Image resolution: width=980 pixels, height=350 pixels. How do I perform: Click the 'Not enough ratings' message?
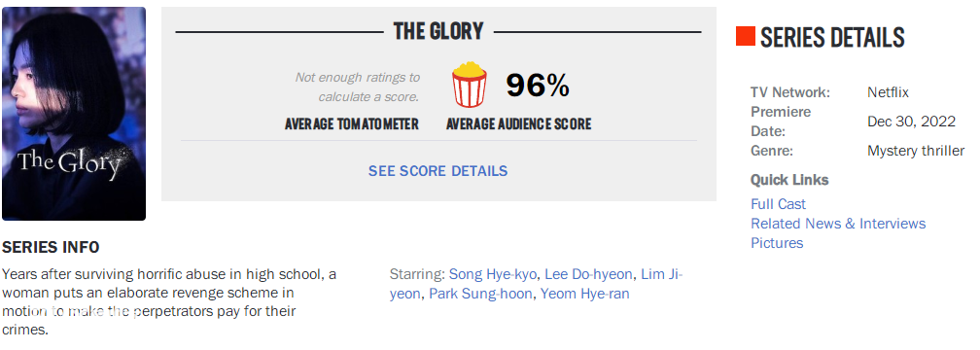[358, 87]
